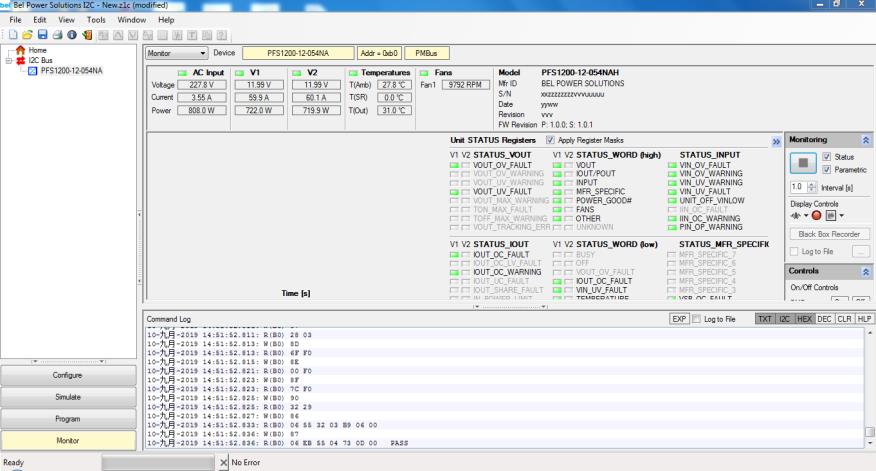Viewport: 876px width, 471px height.
Task: Collapse the I2C Bus tree node
Action: coord(7,60)
